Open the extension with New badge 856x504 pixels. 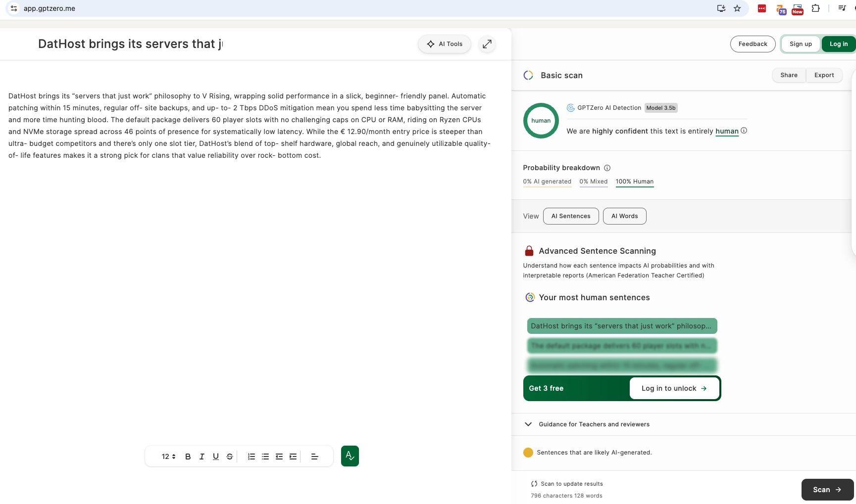tap(797, 9)
